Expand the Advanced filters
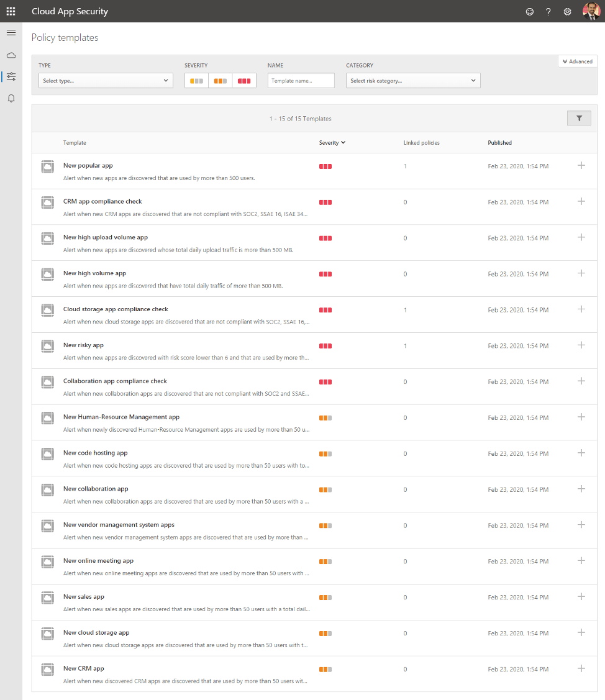Image resolution: width=605 pixels, height=700 pixels. [578, 61]
